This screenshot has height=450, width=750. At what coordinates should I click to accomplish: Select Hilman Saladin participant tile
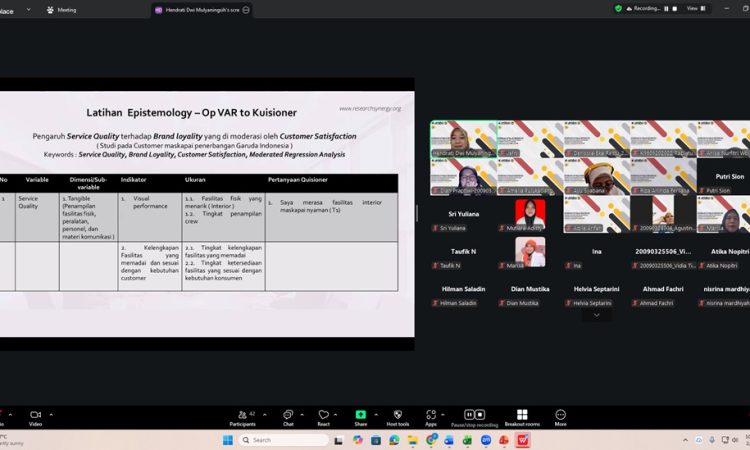point(463,289)
